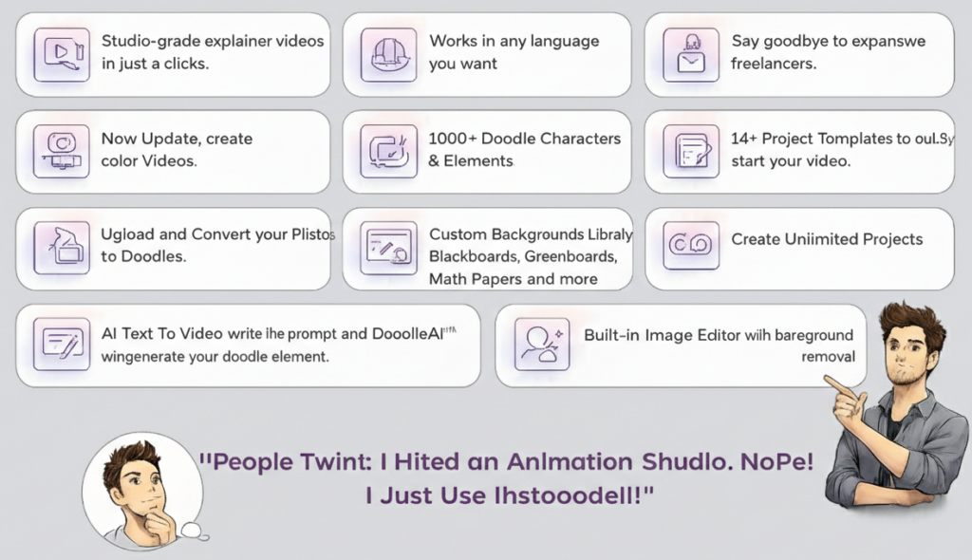The image size is (972, 560).
Task: Click the icon beside 1000+ Doodle Characters
Action: pos(388,151)
